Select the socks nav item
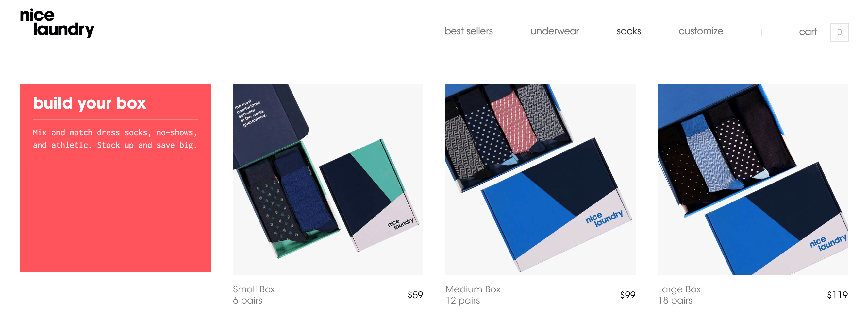 628,31
